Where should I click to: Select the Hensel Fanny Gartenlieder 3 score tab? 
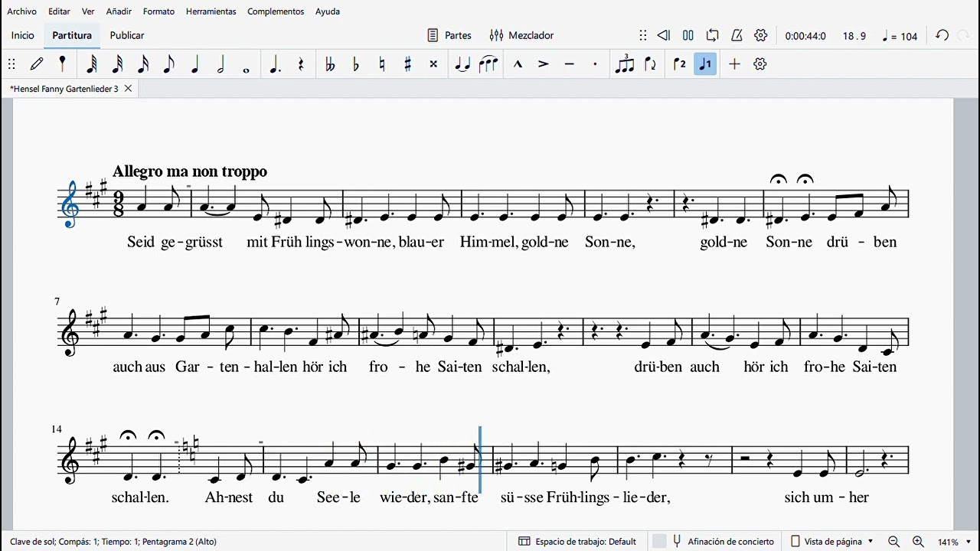(64, 89)
